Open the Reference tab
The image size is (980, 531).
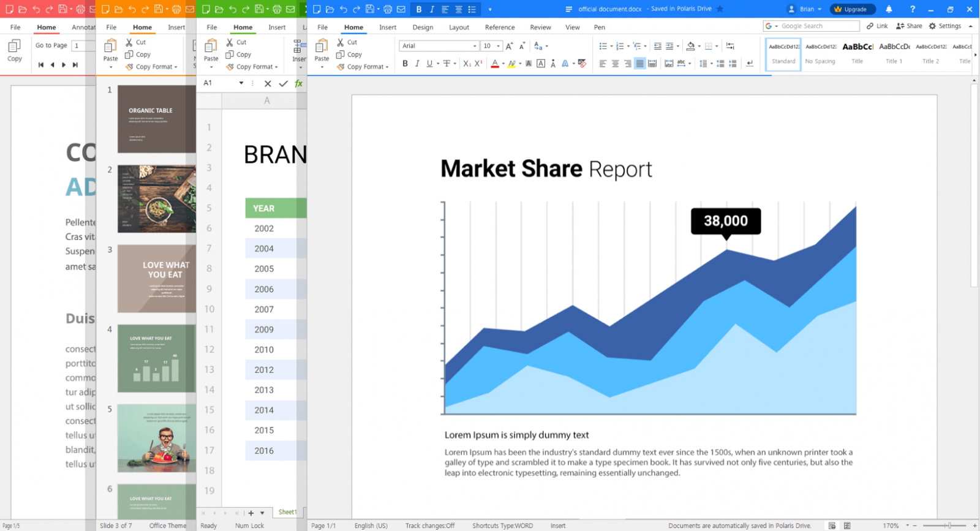click(500, 27)
